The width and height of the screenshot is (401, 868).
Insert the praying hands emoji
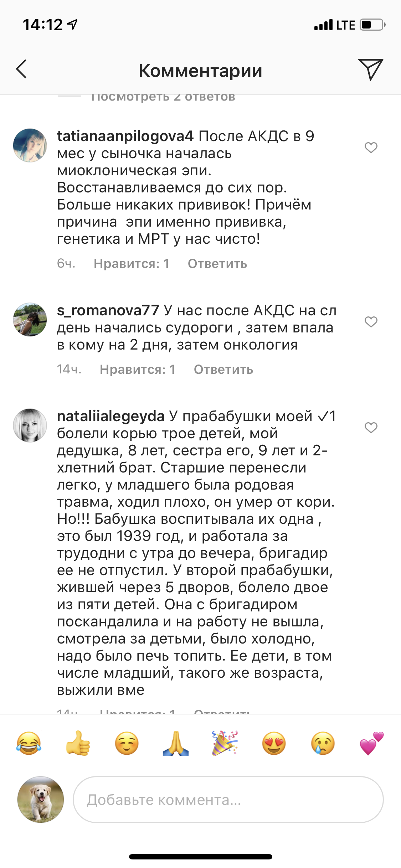tap(176, 744)
